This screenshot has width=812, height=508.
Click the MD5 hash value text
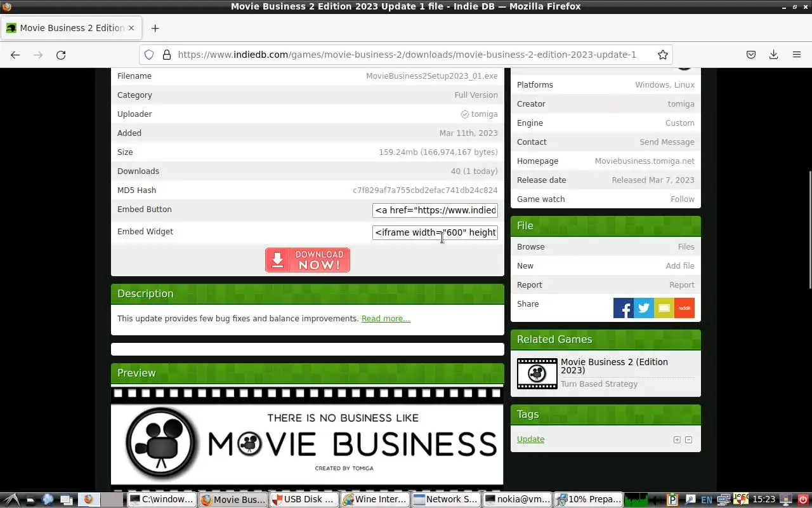[425, 190]
